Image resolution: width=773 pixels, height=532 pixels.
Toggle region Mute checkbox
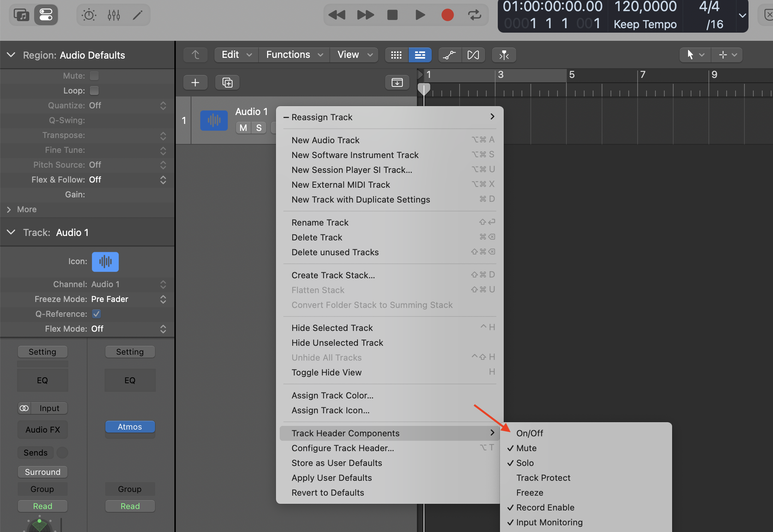(x=95, y=76)
